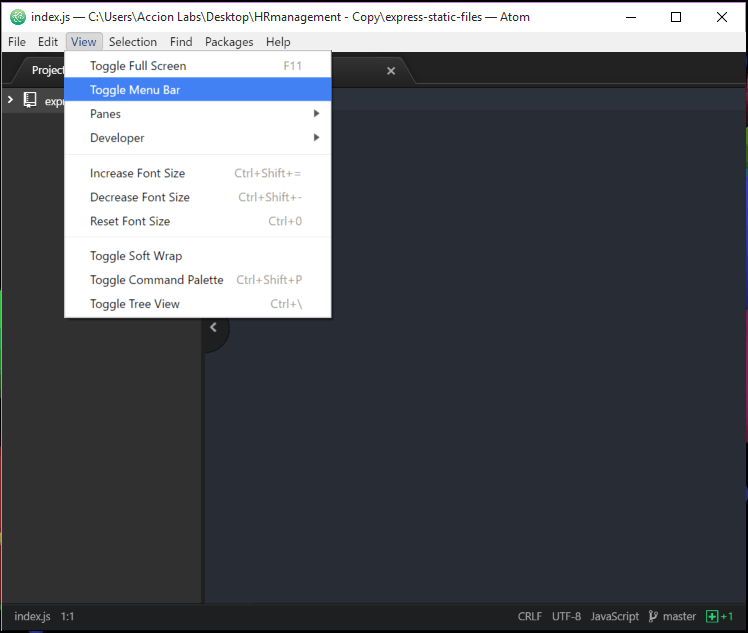The height and width of the screenshot is (633, 748).
Task: Click CRLF line ending selector
Action: click(530, 617)
